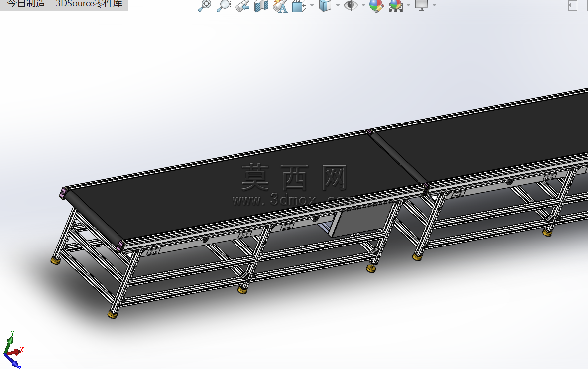Expand View Settings dropdown arrow
Image resolution: width=588 pixels, height=369 pixels.
click(434, 5)
